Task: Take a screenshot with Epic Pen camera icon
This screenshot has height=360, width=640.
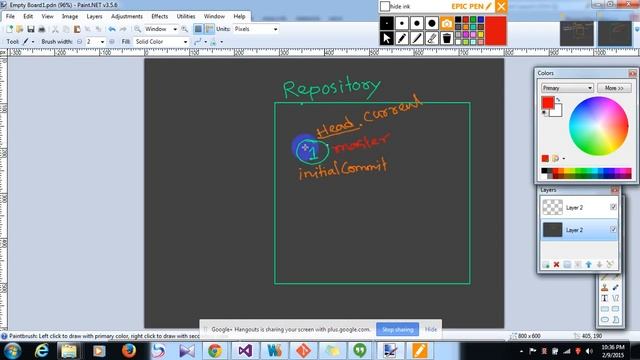Action: (447, 23)
